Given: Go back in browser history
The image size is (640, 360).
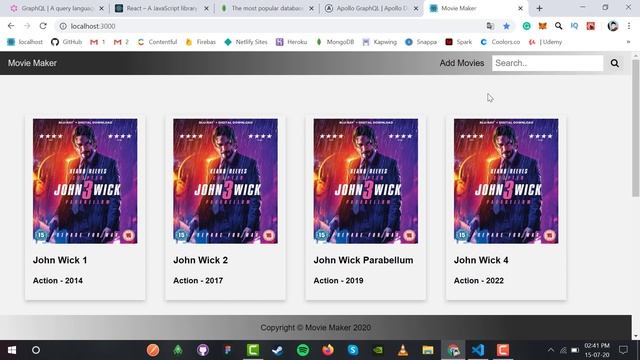Looking at the screenshot, I should point(11,26).
